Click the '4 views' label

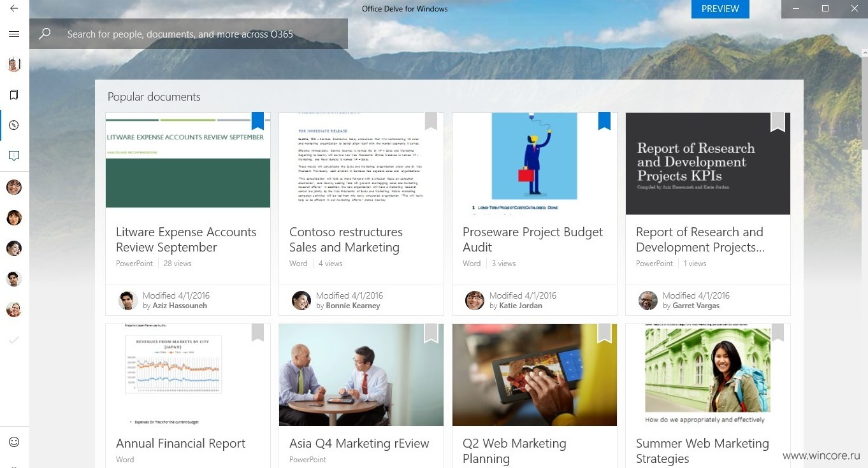click(330, 264)
